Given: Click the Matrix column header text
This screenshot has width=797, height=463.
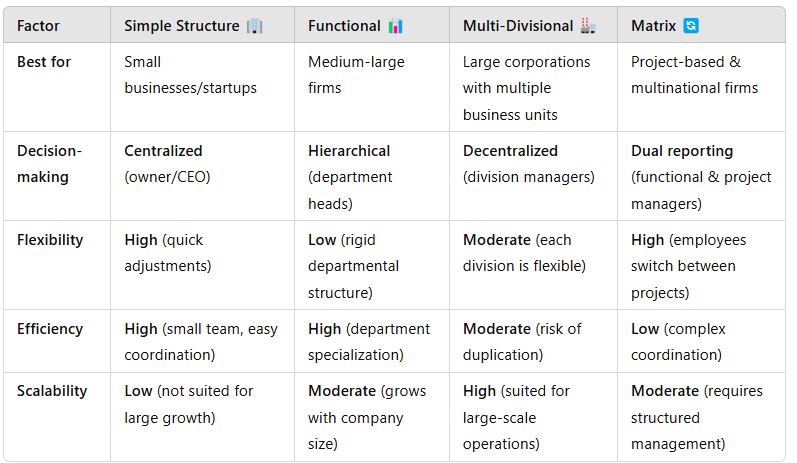Looking at the screenshot, I should (654, 26).
